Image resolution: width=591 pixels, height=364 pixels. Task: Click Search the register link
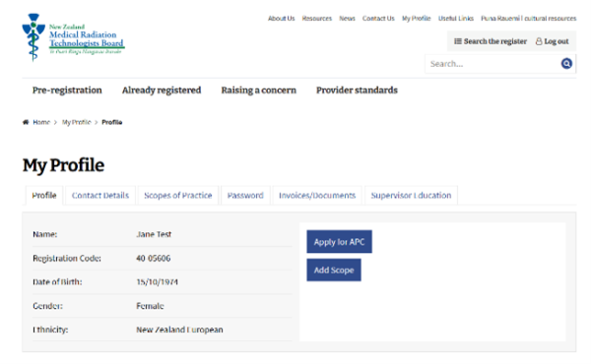pos(494,41)
